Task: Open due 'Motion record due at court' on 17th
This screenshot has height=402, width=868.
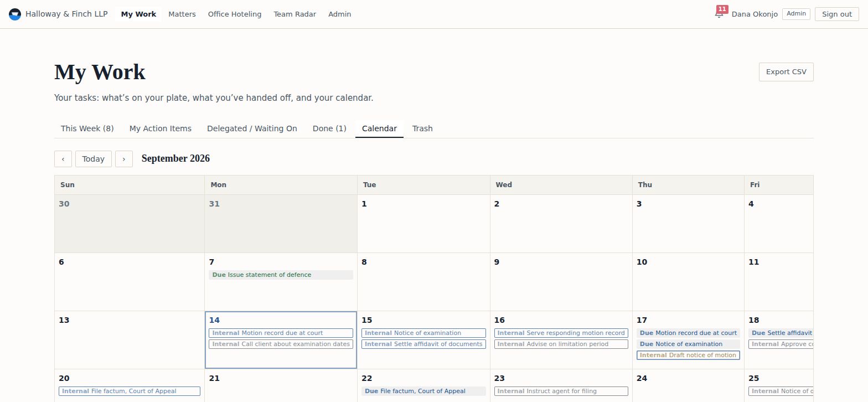Action: [x=688, y=333]
